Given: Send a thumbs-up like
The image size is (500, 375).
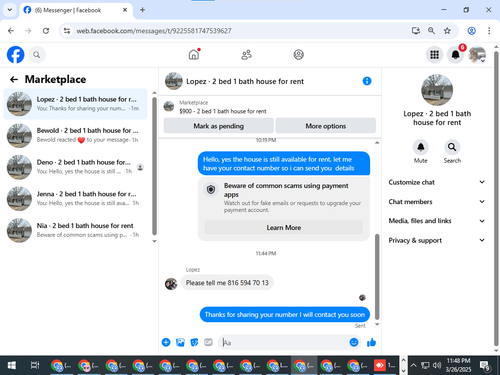Looking at the screenshot, I should pyautogui.click(x=371, y=342).
